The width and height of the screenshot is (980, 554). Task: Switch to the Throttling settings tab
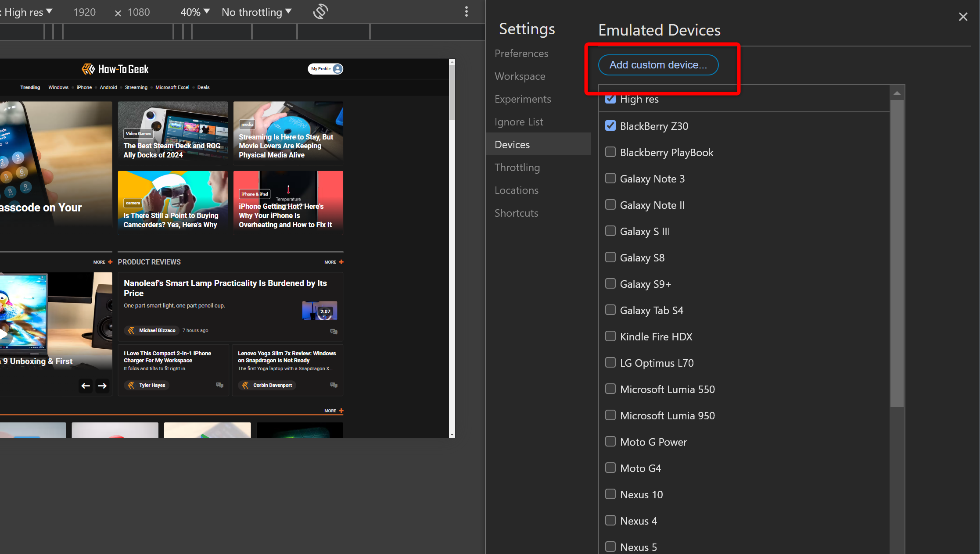point(517,168)
